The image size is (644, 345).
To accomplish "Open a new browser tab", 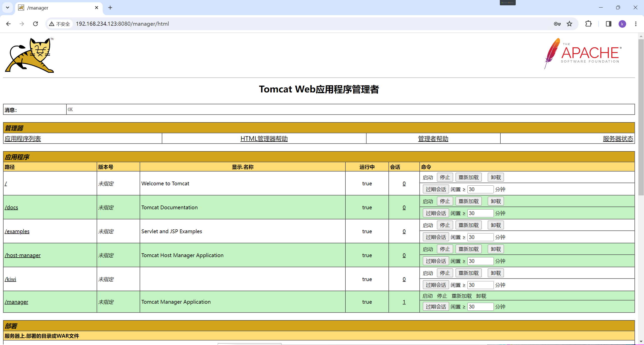I will 110,8.
